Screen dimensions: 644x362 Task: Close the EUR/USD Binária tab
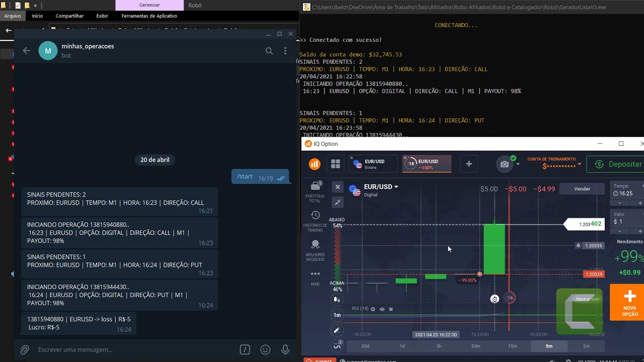(x=352, y=158)
